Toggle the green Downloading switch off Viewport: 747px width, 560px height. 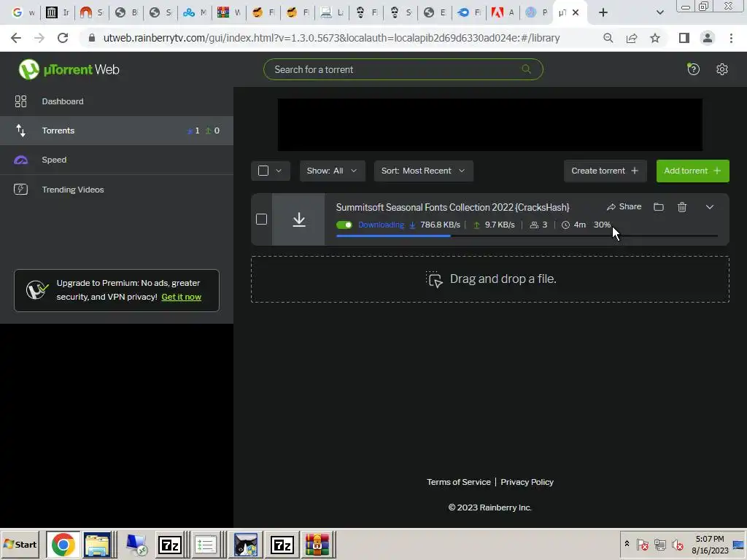point(344,225)
